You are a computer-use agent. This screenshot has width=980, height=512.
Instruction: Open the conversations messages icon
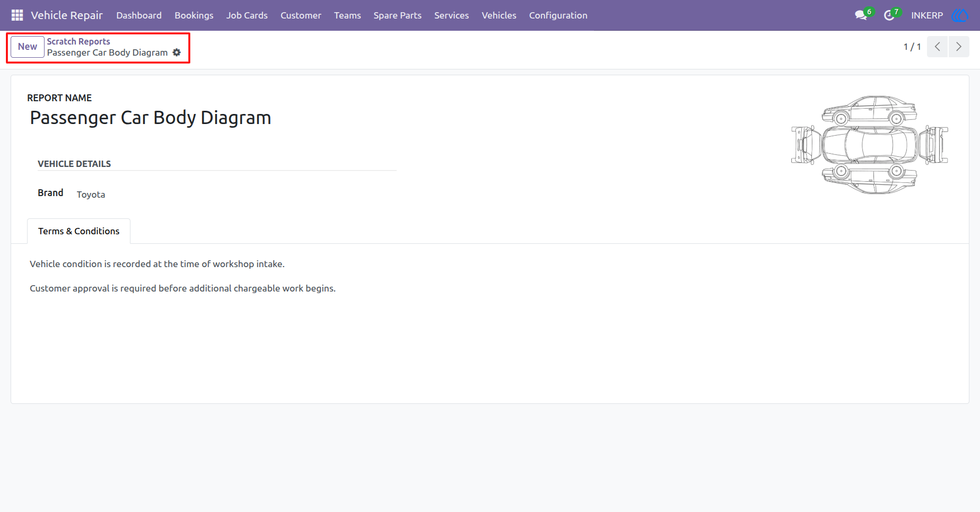click(861, 15)
